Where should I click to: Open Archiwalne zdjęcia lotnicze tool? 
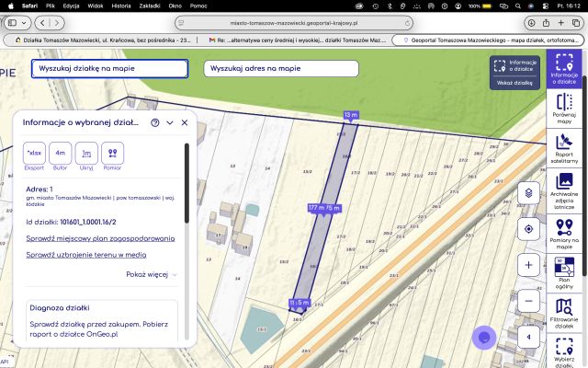pos(564,190)
